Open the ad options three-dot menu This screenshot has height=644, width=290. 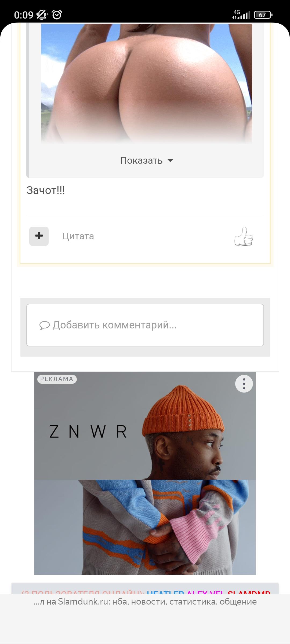coord(244,384)
